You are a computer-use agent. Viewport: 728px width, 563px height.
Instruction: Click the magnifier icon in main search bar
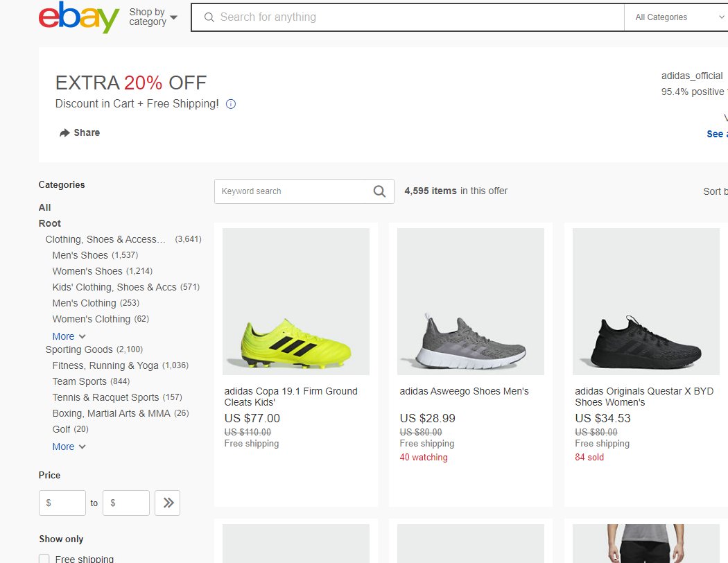[x=209, y=17]
